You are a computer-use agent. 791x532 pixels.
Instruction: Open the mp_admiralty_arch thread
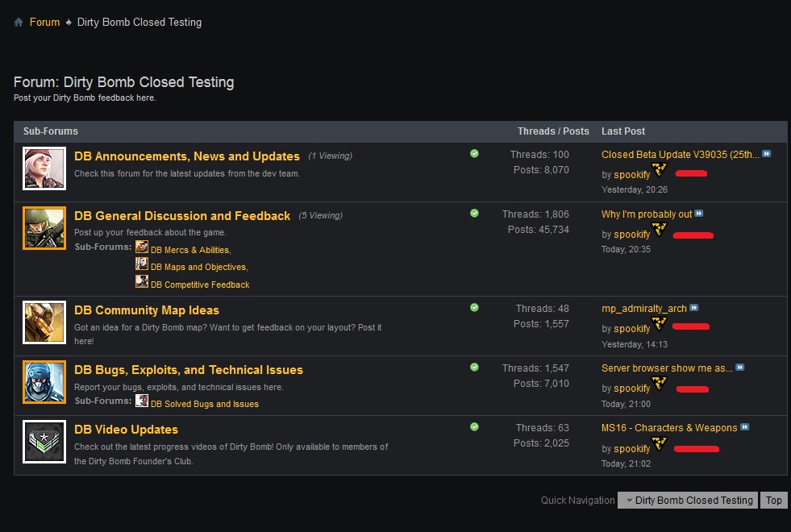click(643, 308)
